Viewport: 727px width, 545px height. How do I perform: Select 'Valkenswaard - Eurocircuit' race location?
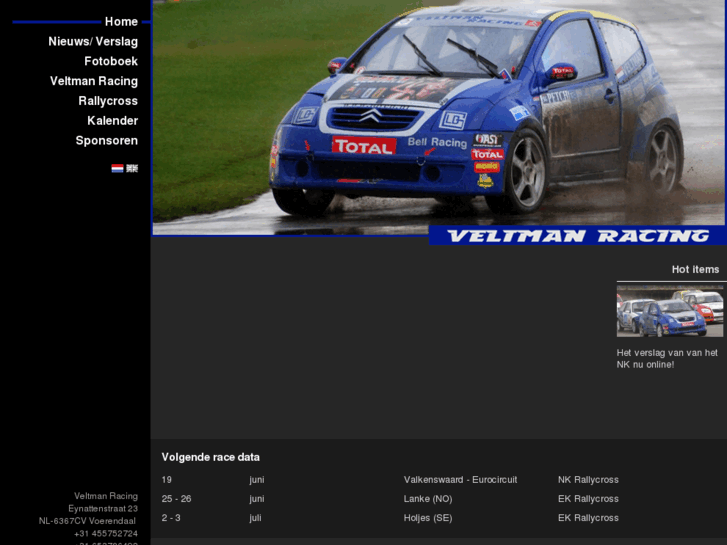click(460, 480)
